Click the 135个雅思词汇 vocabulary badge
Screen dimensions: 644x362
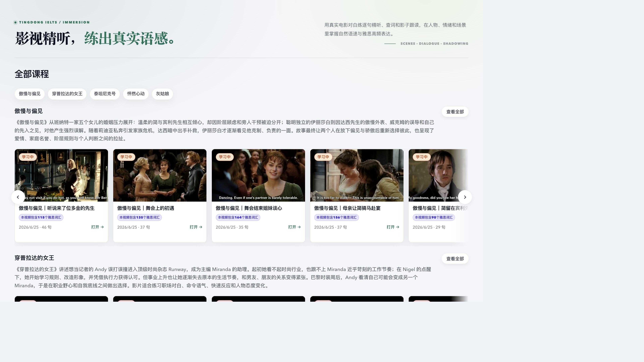click(x=140, y=217)
